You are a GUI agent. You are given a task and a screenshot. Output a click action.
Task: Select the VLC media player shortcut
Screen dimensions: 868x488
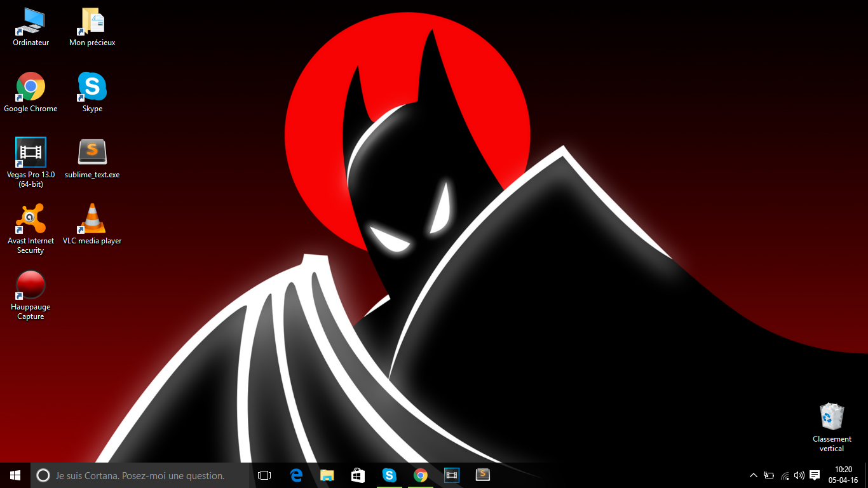point(92,225)
